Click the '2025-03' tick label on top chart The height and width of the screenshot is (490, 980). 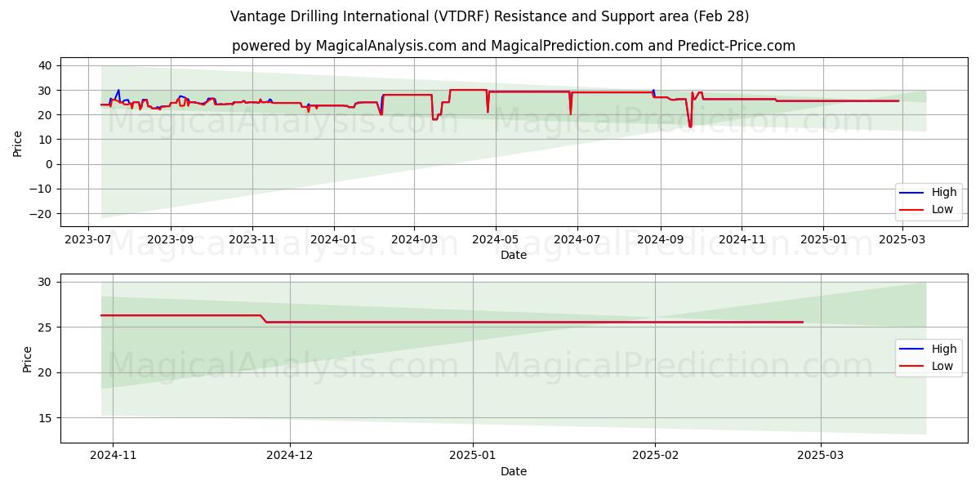(x=902, y=240)
